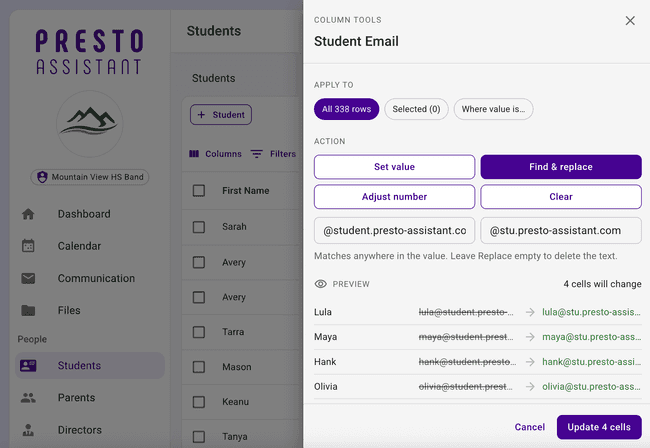Choose the Adjust number action

394,197
